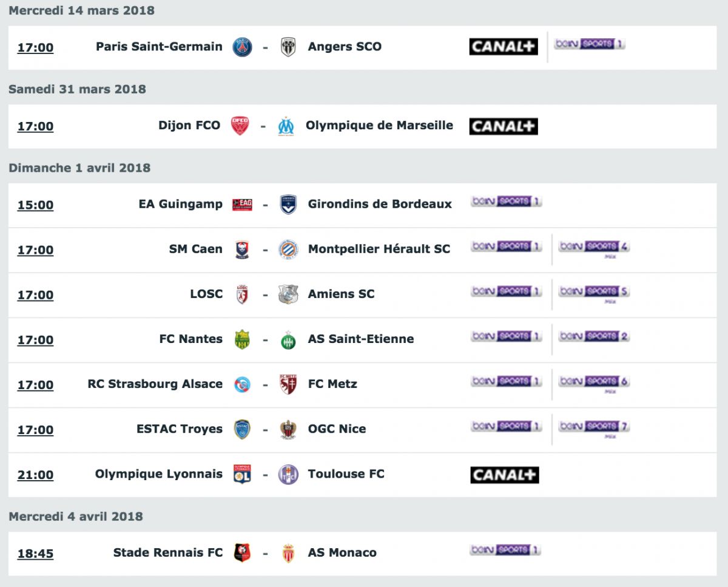Click the Canal+ logo for Dijon match
The image size is (728, 587).
(504, 126)
